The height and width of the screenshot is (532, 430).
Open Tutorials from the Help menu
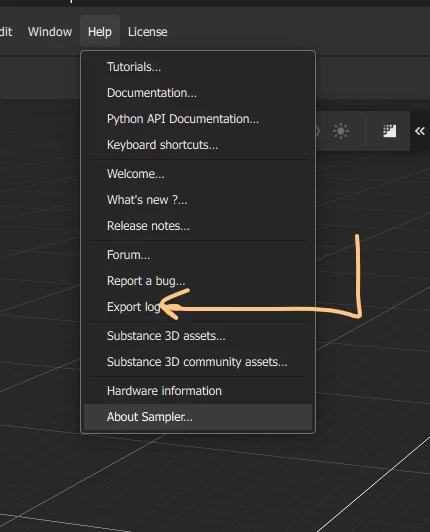click(198, 67)
